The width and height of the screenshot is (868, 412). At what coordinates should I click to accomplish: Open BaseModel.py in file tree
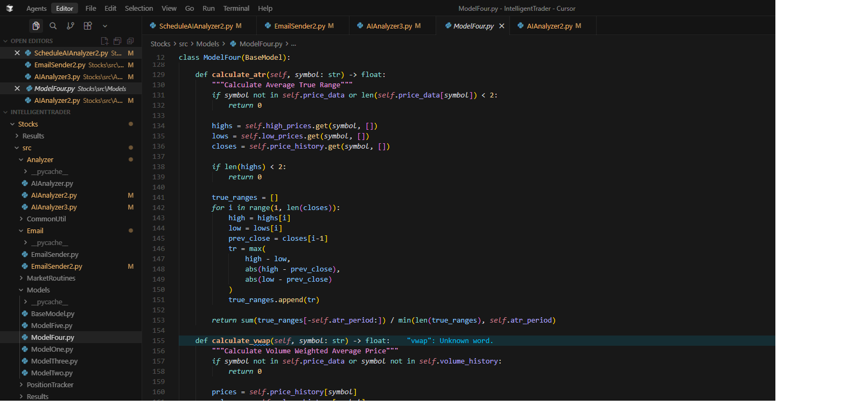pyautogui.click(x=52, y=313)
